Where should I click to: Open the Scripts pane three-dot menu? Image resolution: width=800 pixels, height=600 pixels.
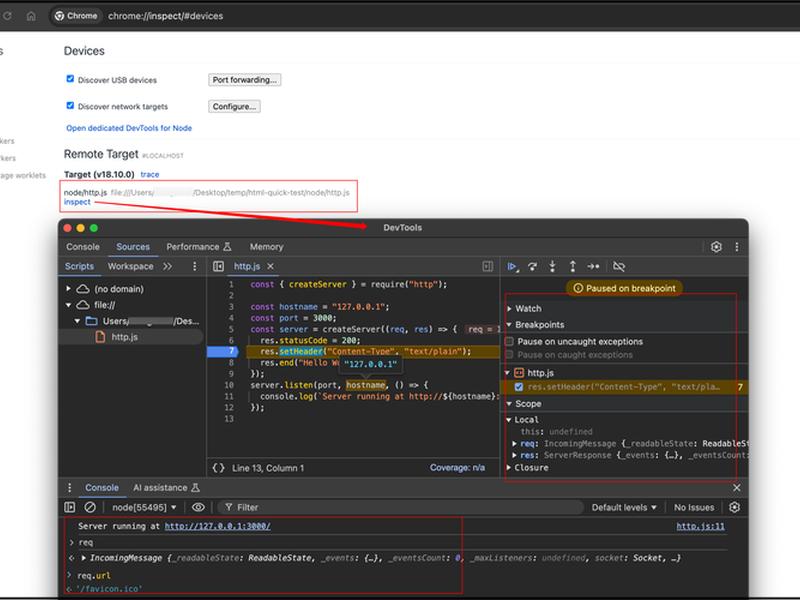click(x=194, y=266)
